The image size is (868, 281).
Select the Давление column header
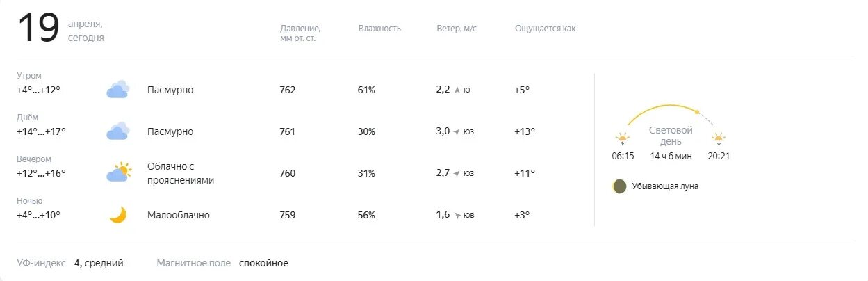[300, 33]
